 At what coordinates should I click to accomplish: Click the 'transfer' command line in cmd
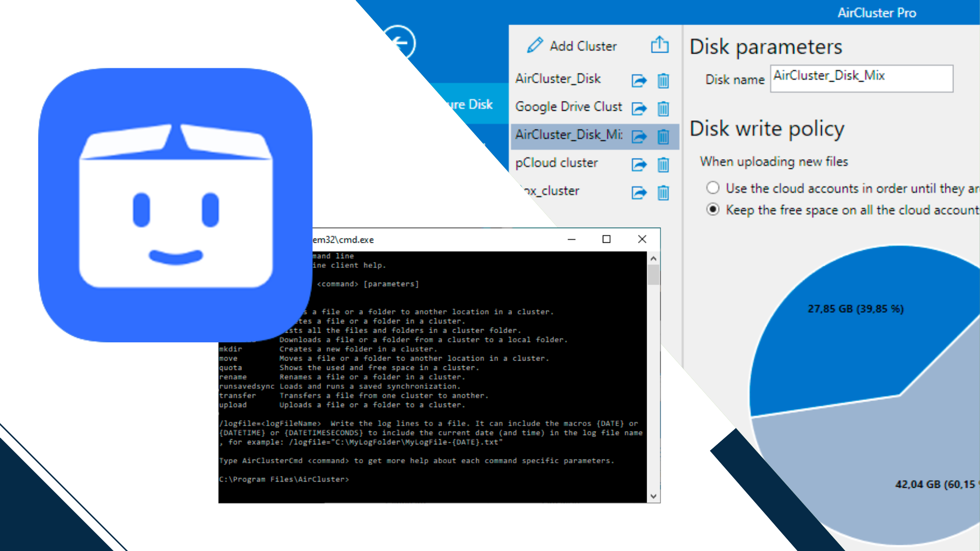coord(354,396)
